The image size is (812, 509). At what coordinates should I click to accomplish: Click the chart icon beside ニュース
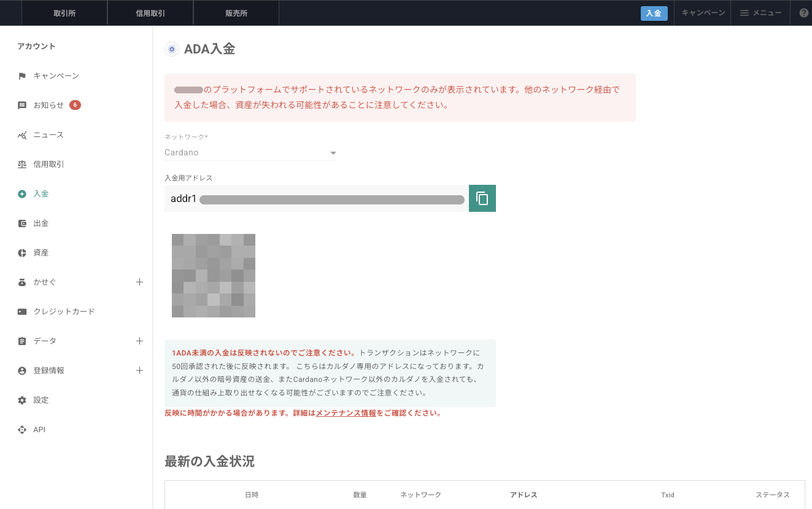pos(22,135)
